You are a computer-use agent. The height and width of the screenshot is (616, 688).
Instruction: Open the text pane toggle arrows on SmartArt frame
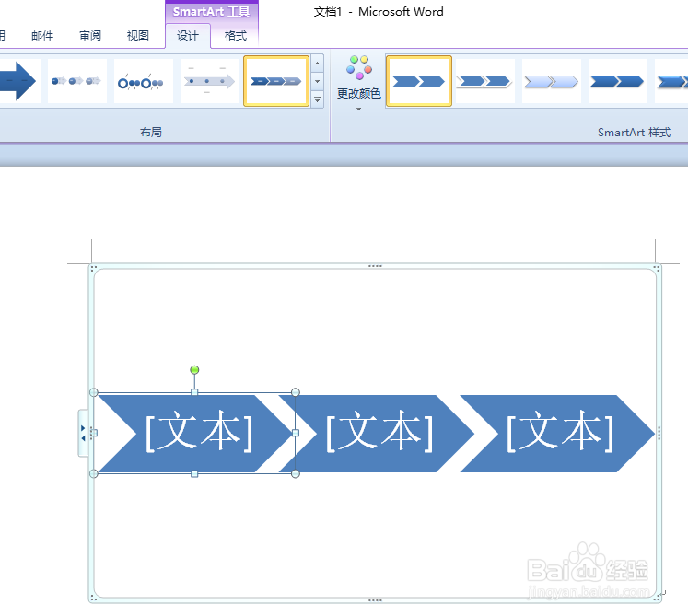coord(83,433)
